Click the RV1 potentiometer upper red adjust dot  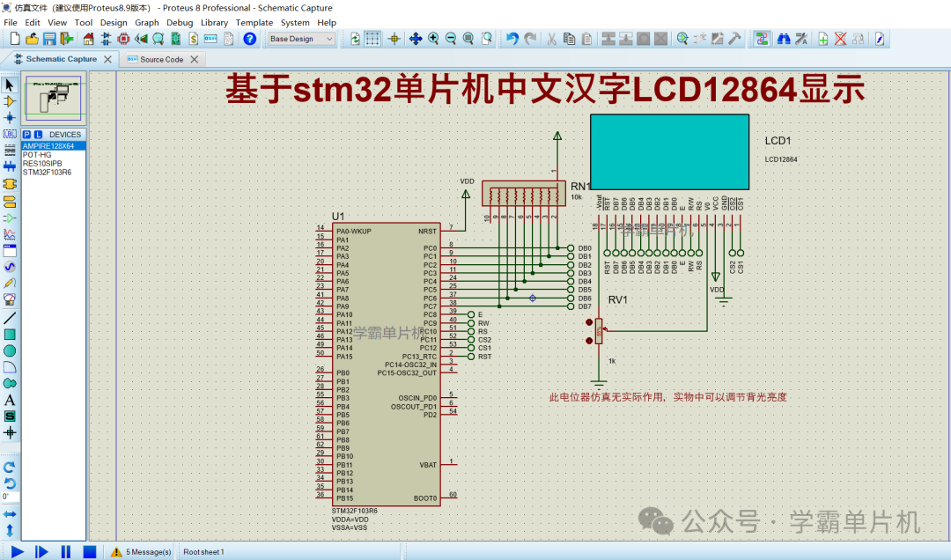pos(589,323)
